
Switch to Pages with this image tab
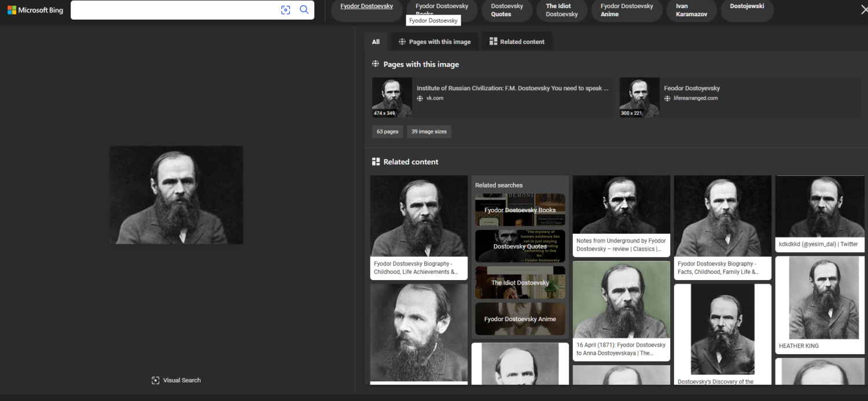[435, 42]
